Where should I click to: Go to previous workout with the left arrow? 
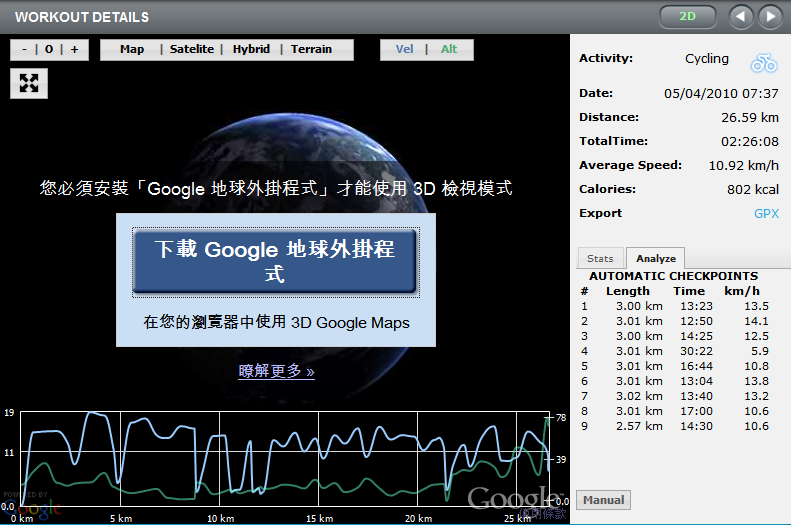(x=740, y=17)
